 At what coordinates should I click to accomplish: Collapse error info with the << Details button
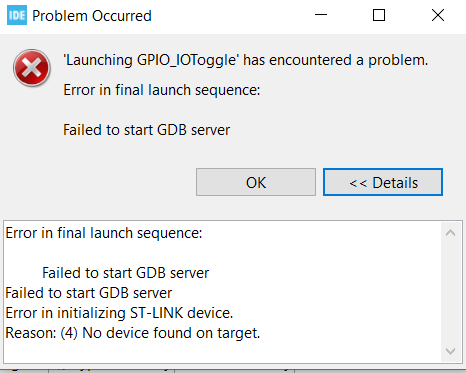(x=383, y=182)
